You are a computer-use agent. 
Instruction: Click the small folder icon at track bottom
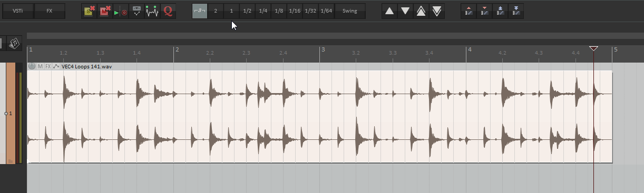coord(11,161)
